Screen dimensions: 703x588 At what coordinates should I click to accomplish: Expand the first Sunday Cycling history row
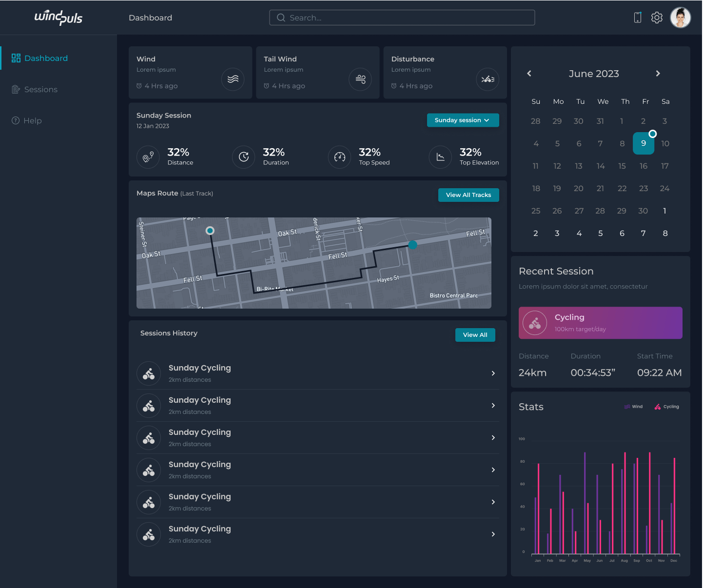click(493, 373)
